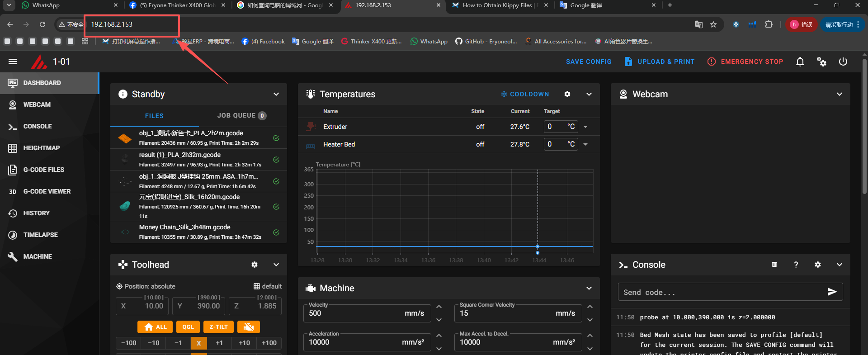Image resolution: width=868 pixels, height=355 pixels.
Task: Open Extruder target temperature preset dropdown
Action: [585, 127]
